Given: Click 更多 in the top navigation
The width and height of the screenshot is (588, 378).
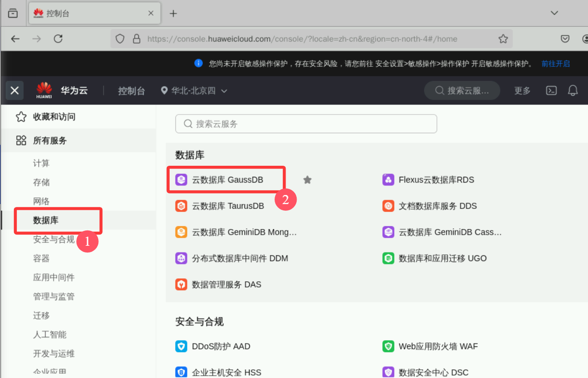Looking at the screenshot, I should tap(522, 91).
